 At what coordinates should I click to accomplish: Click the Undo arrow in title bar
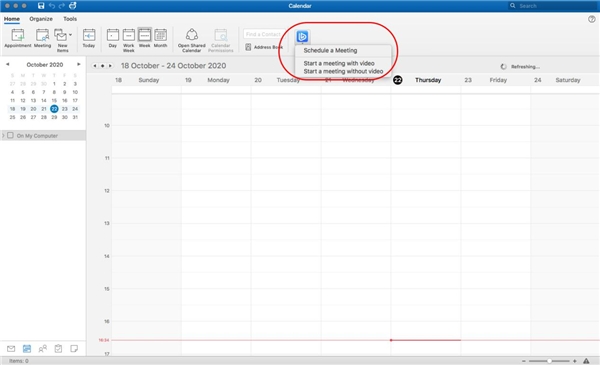[x=52, y=6]
